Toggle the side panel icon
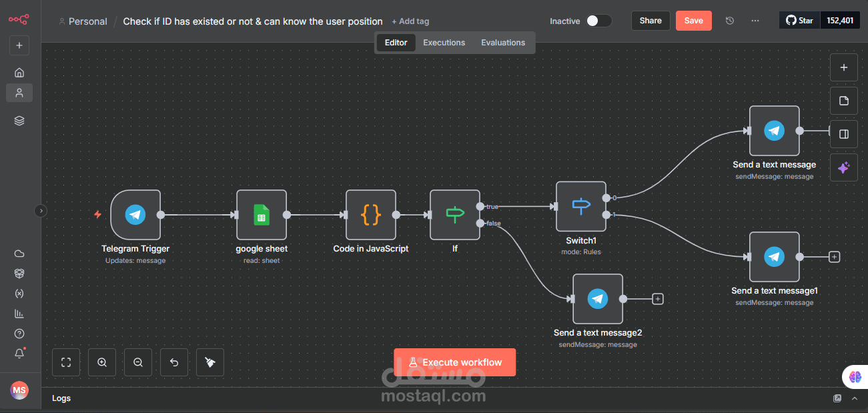This screenshot has height=413, width=868. (844, 134)
